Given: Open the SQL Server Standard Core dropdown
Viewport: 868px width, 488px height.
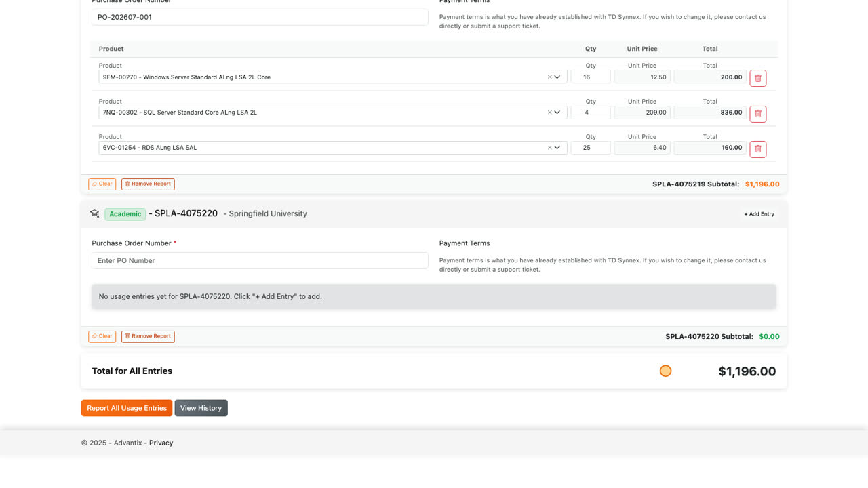Looking at the screenshot, I should pyautogui.click(x=557, y=113).
